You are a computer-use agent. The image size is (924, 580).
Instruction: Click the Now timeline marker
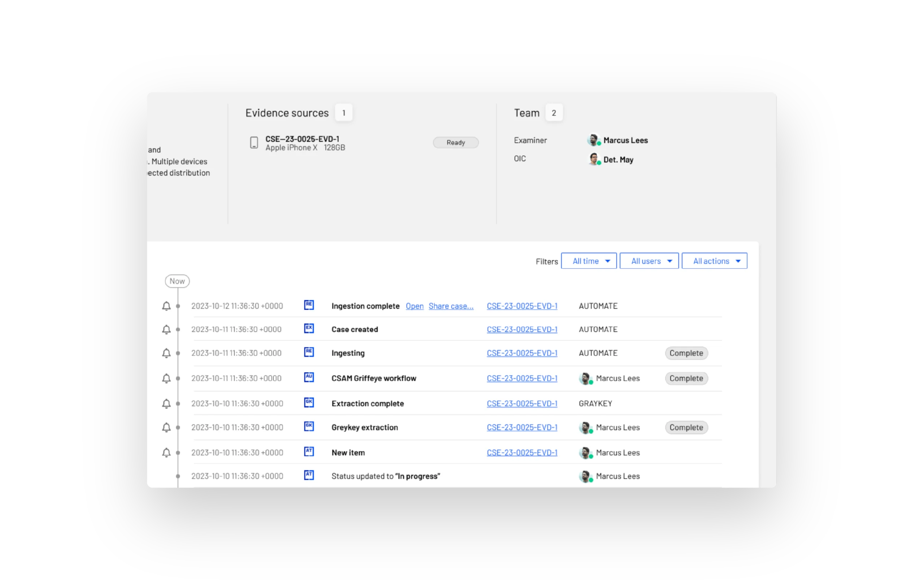[x=177, y=281]
